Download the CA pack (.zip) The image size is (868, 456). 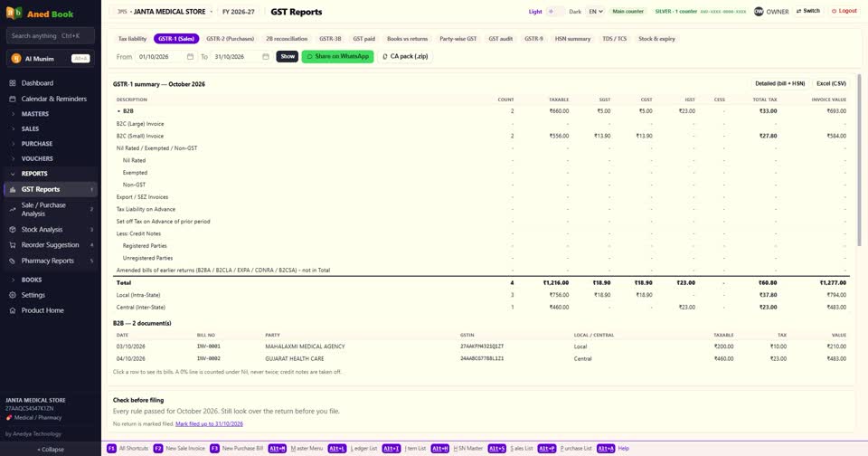click(405, 56)
